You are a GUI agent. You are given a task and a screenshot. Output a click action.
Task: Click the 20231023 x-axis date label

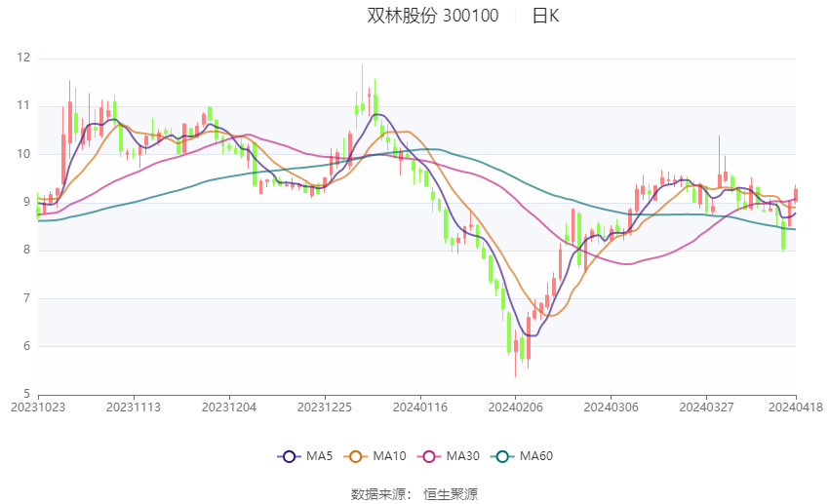click(x=38, y=407)
